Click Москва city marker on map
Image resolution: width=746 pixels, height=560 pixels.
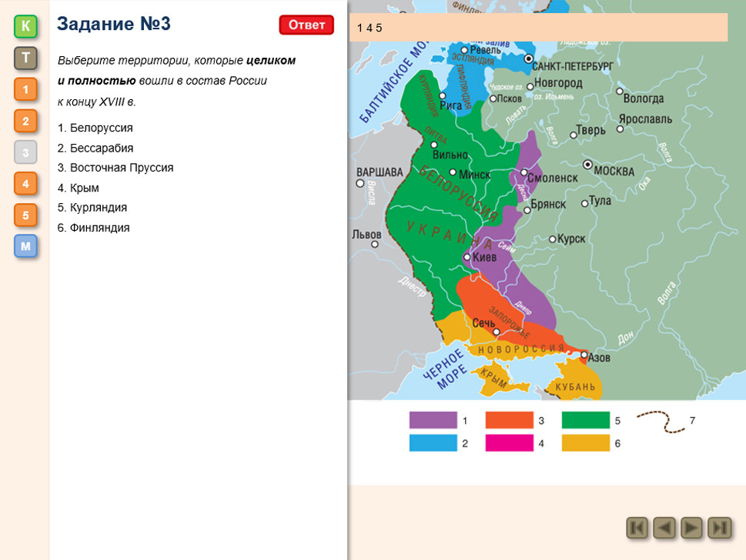coord(589,165)
